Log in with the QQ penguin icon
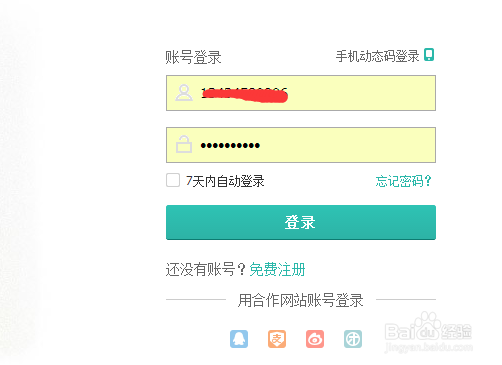502x365 pixels. pos(239,339)
